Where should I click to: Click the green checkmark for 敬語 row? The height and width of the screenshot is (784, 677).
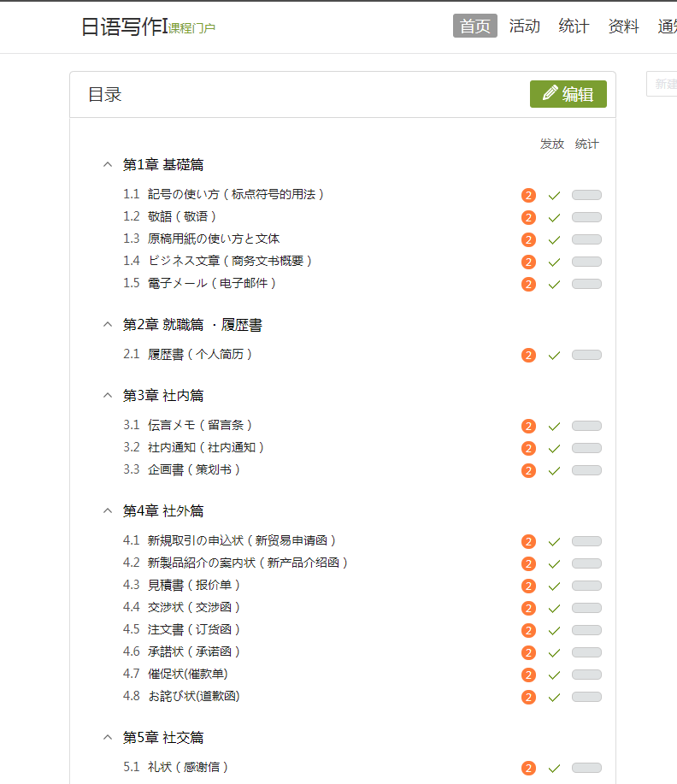[x=554, y=218]
